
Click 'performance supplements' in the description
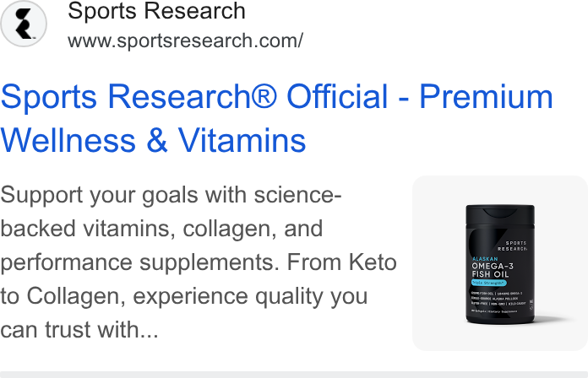click(139, 263)
